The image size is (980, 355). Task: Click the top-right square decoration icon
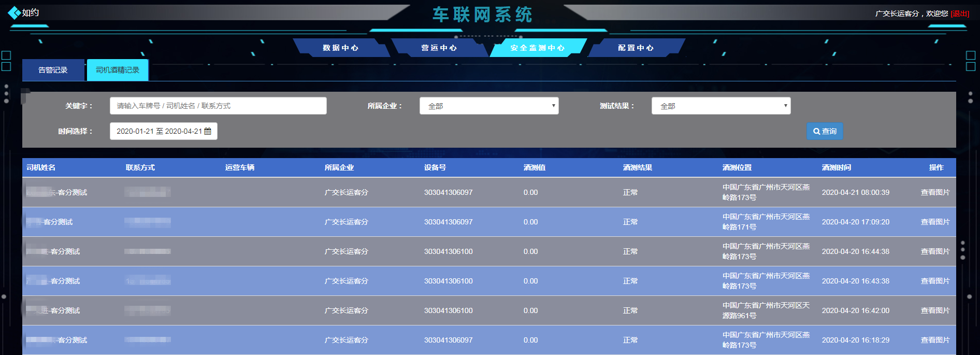(970, 55)
